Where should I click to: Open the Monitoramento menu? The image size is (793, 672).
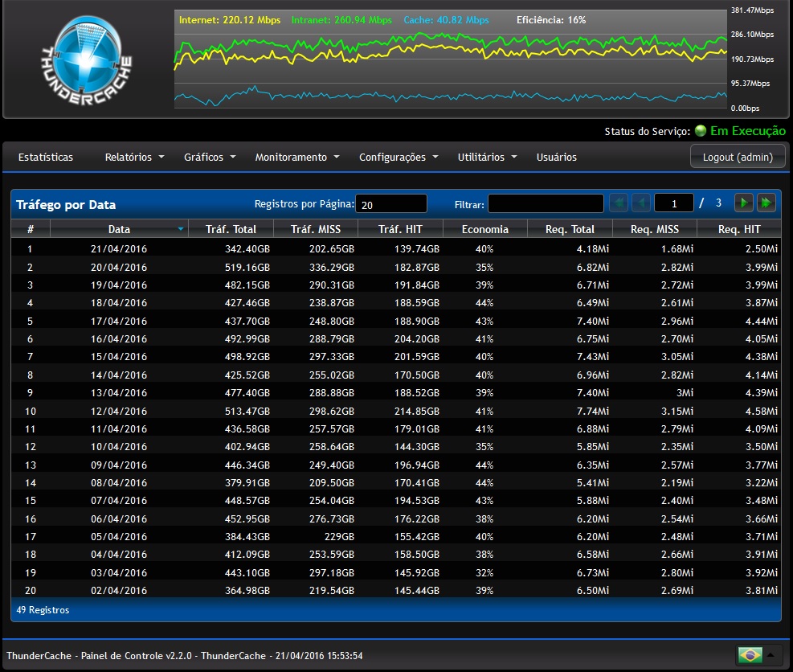(297, 158)
